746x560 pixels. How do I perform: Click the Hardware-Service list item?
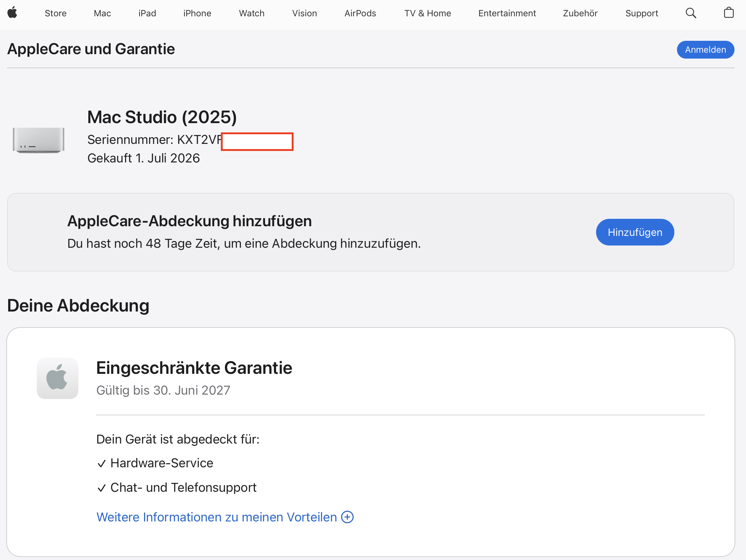(155, 463)
